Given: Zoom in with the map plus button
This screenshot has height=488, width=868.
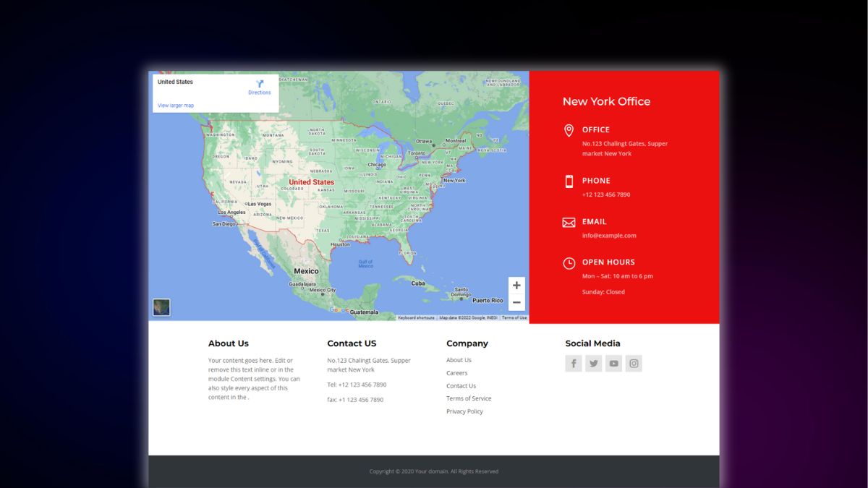Looking at the screenshot, I should click(516, 286).
